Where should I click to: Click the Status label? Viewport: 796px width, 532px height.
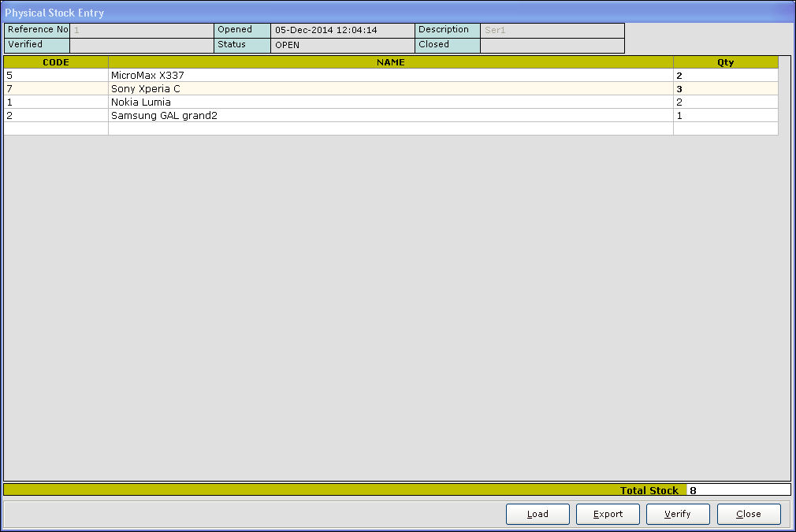point(242,45)
